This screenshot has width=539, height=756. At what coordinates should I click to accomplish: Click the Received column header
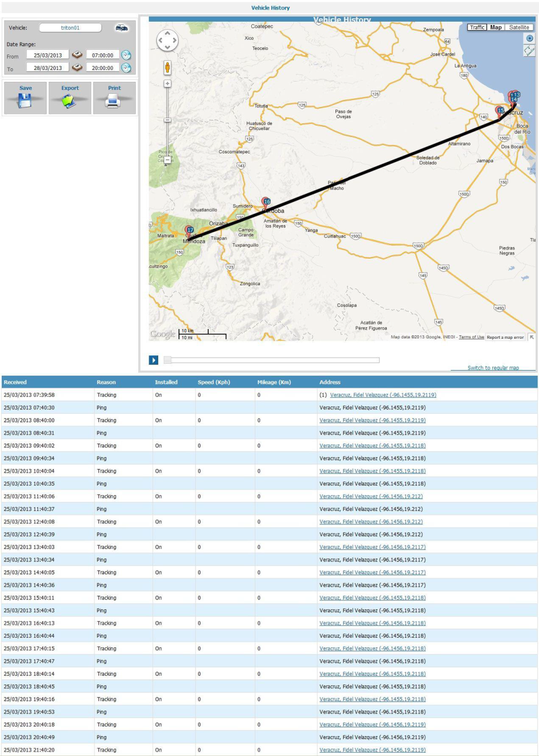click(15, 382)
